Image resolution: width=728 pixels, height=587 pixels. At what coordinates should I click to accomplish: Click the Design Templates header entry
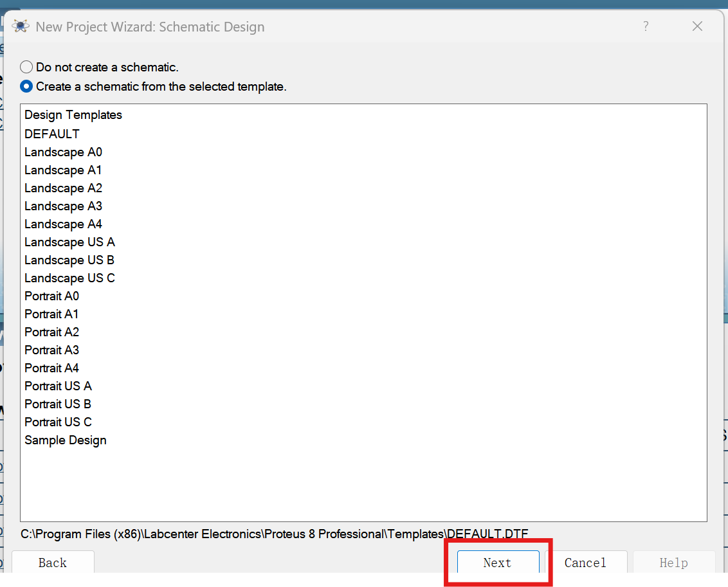pyautogui.click(x=73, y=115)
